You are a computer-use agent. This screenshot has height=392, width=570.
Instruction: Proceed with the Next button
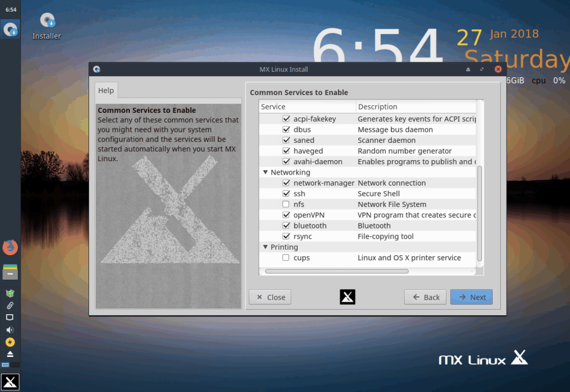pyautogui.click(x=471, y=297)
